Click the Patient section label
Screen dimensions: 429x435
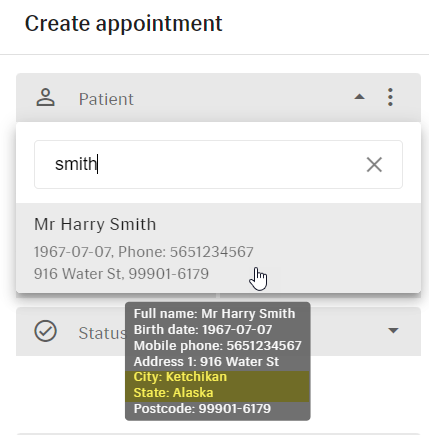[x=106, y=99]
